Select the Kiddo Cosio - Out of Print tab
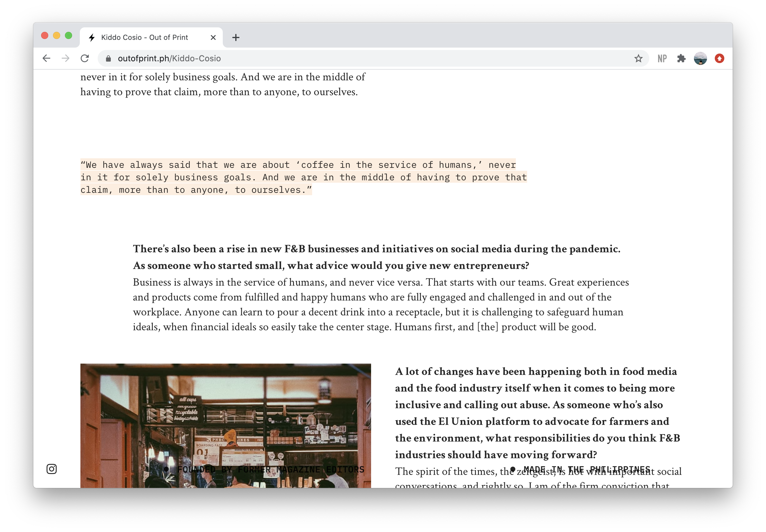 tap(144, 37)
